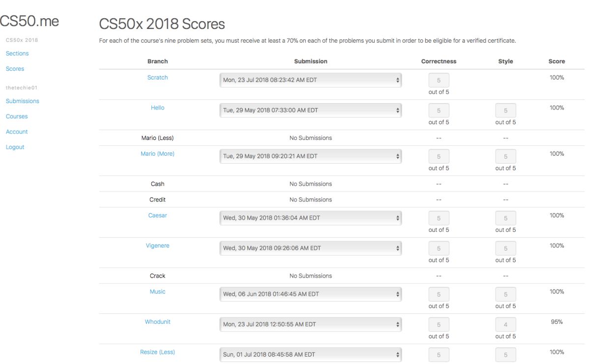The image size is (590, 364).
Task: Go to Sections in the sidebar
Action: pos(17,54)
